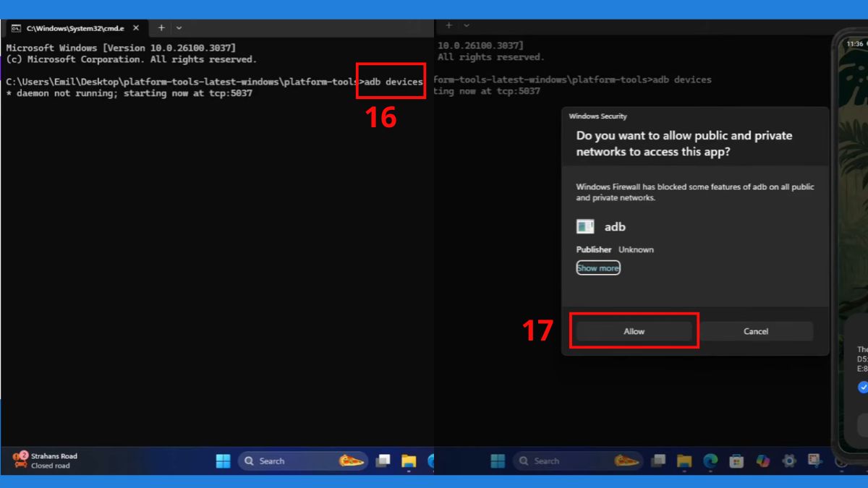Click Cancel in the firewall dialog

756,331
